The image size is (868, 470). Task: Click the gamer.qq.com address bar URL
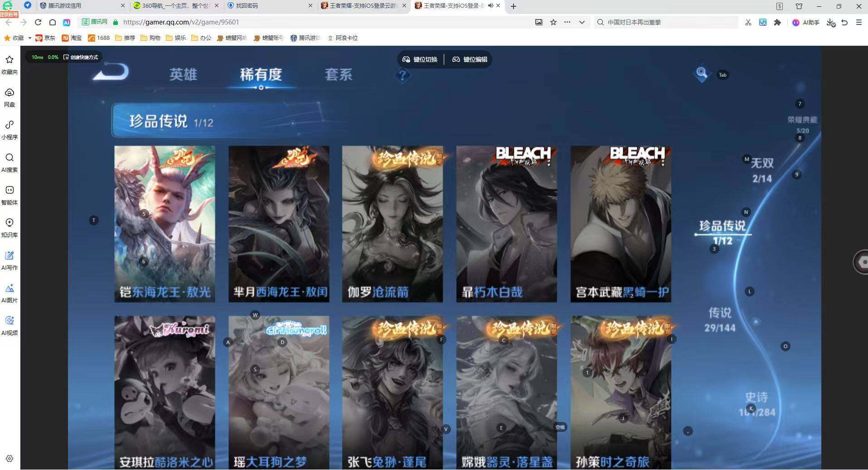(181, 22)
